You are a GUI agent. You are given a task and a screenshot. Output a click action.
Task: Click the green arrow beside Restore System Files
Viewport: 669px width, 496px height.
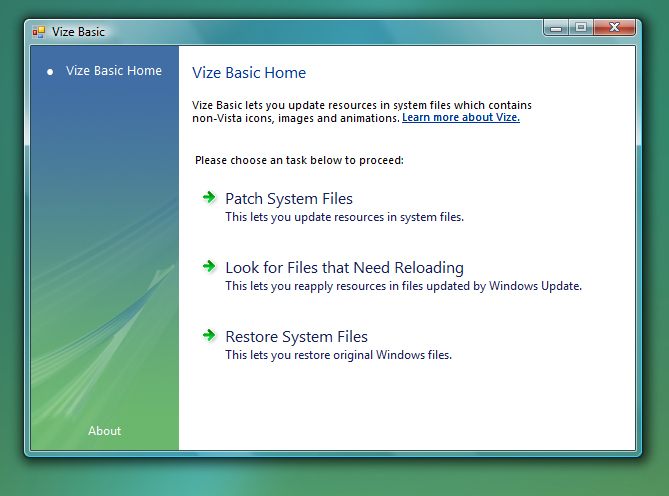point(209,336)
